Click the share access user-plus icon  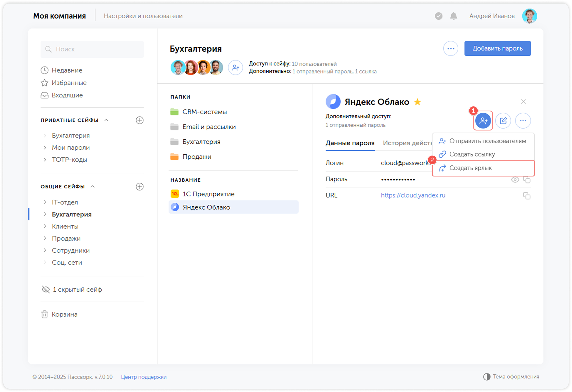pos(483,121)
